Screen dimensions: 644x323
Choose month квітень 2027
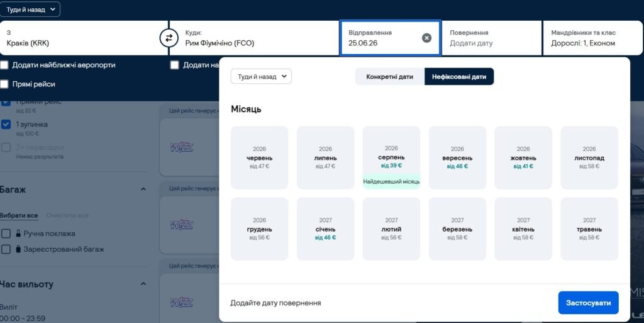[x=523, y=229]
